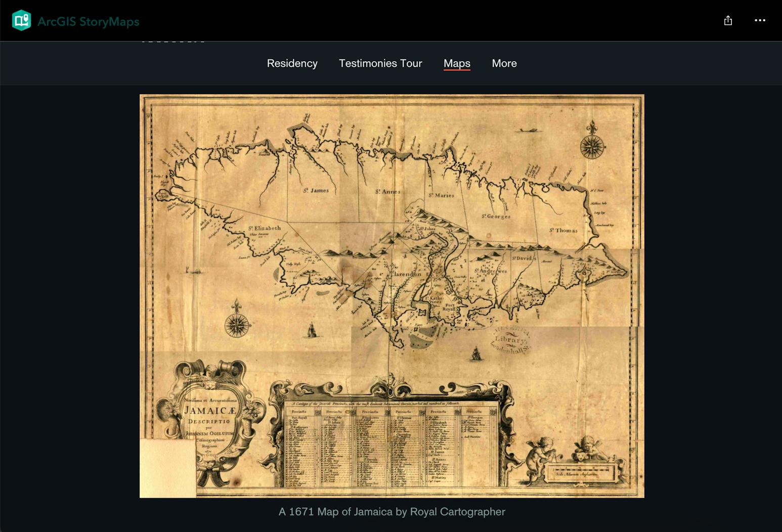This screenshot has height=532, width=782.
Task: Click the compass rose at map's upper right
Action: coord(592,142)
